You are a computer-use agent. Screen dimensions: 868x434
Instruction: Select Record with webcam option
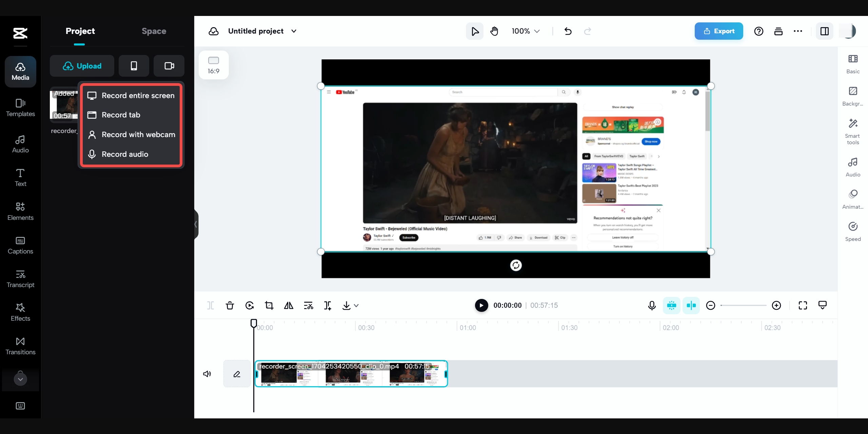point(131,135)
